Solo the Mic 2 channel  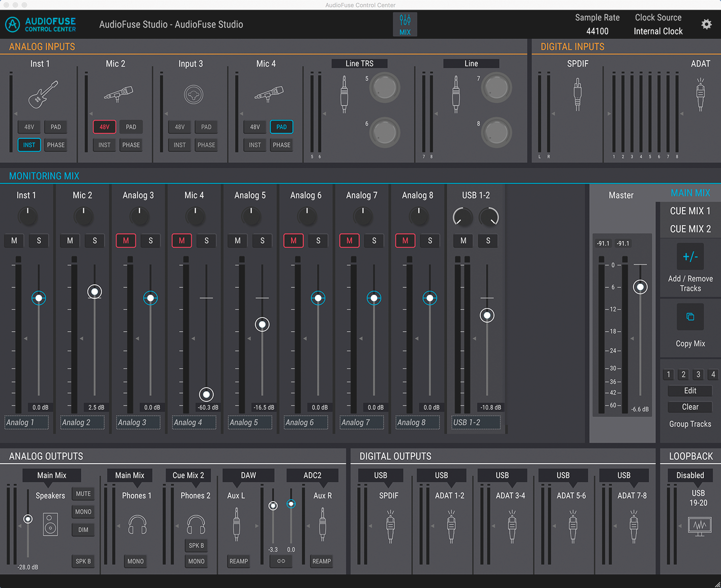pos(95,241)
